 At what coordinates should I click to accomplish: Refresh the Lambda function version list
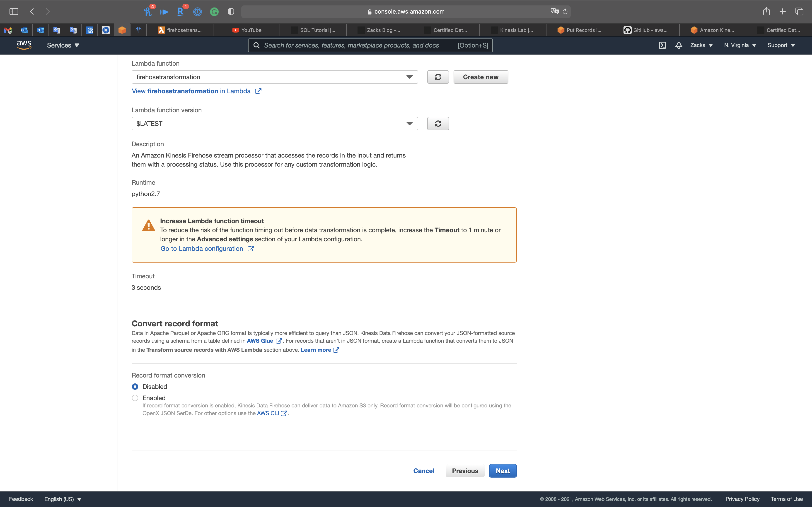click(x=438, y=124)
